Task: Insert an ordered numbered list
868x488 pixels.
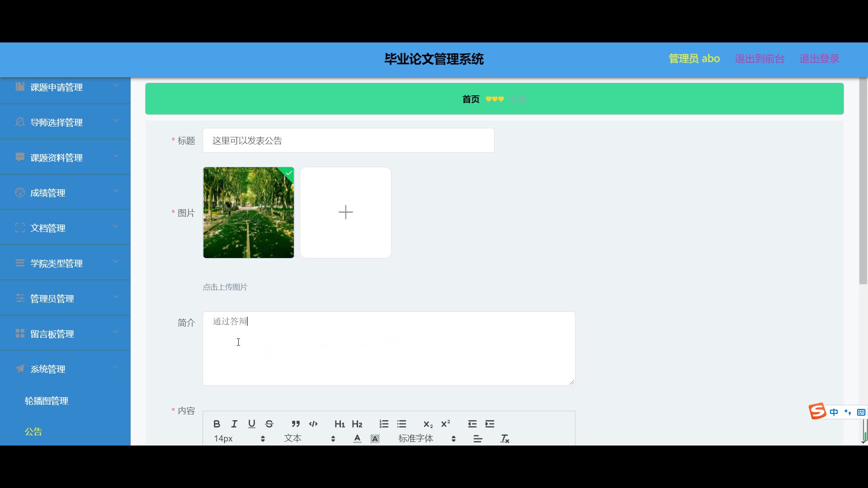Action: [384, 424]
